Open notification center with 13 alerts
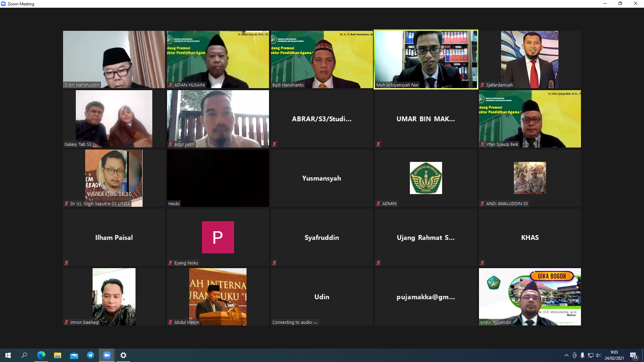The height and width of the screenshot is (362, 644). pos(633,356)
